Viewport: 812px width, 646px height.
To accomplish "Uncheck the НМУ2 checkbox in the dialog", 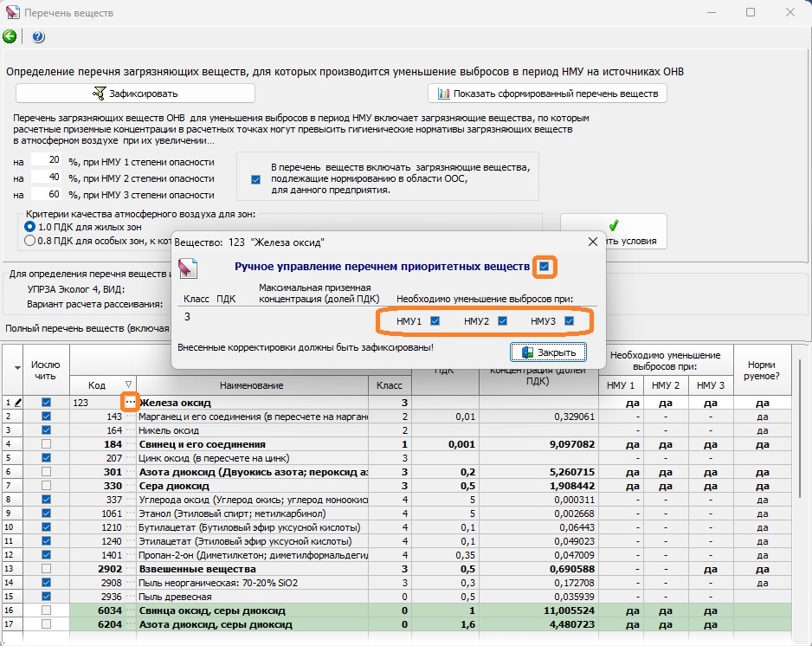I will coord(503,321).
